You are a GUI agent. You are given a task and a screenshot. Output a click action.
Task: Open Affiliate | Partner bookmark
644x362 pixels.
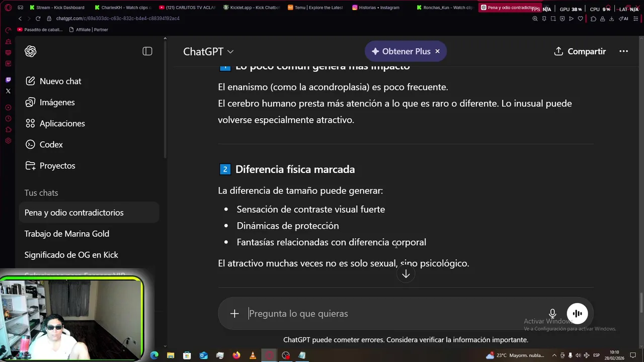click(x=89, y=30)
